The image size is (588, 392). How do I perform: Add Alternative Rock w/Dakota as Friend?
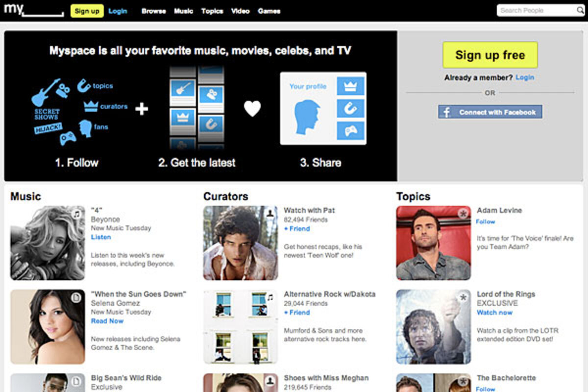[297, 313]
